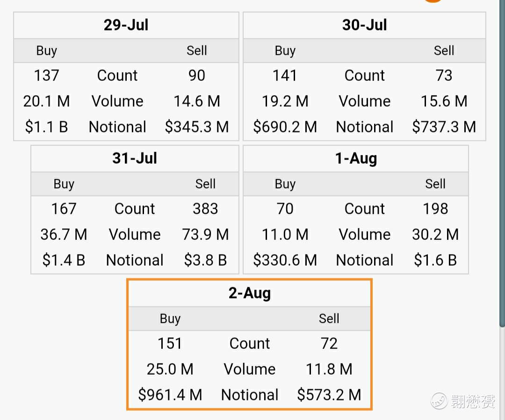This screenshot has height=420, width=505.
Task: Click the Buy header in the 2-Aug card
Action: (170, 319)
